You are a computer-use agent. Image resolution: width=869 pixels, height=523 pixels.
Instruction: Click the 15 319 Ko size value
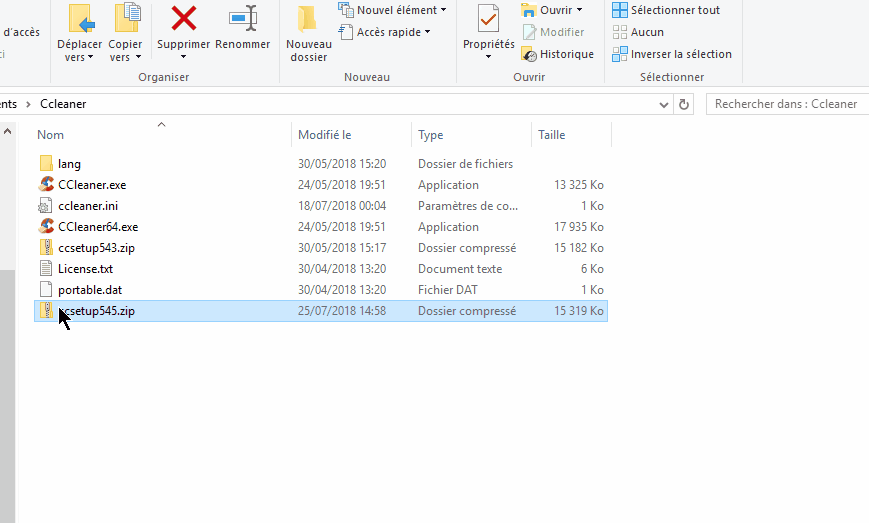tap(579, 311)
